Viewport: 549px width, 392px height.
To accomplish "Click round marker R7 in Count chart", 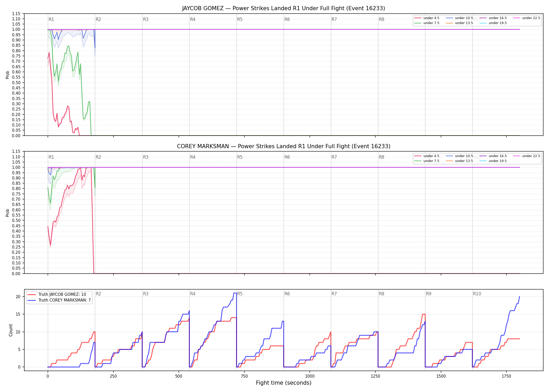I will [x=334, y=294].
